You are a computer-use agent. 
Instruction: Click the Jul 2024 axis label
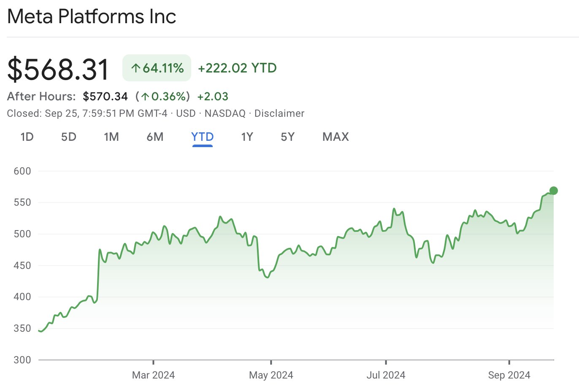[x=386, y=375]
